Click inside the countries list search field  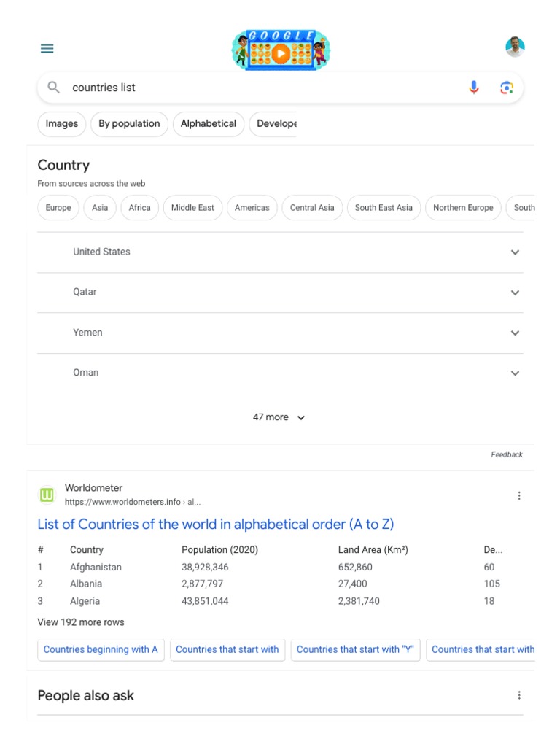click(262, 88)
